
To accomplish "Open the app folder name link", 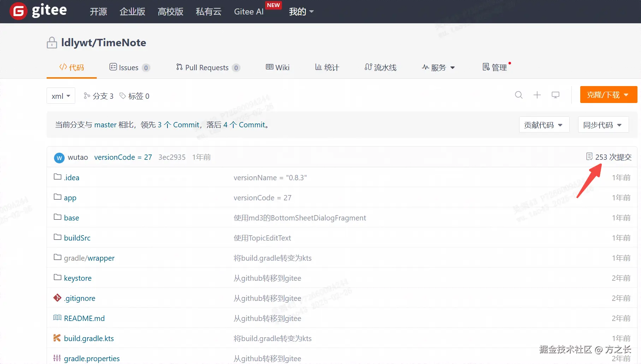I will click(70, 198).
